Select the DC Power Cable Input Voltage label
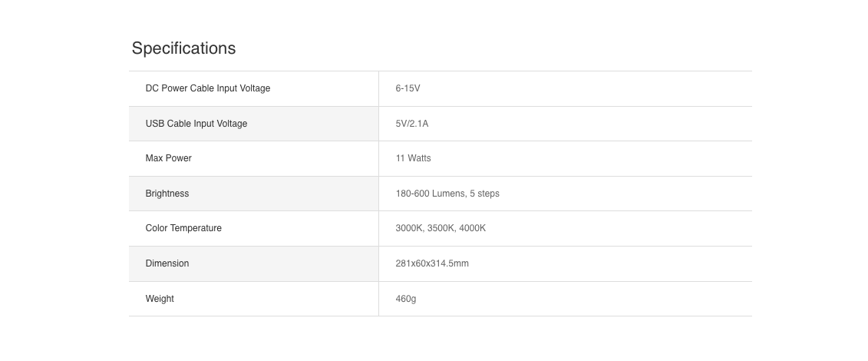Image resolution: width=868 pixels, height=361 pixels. (x=207, y=88)
